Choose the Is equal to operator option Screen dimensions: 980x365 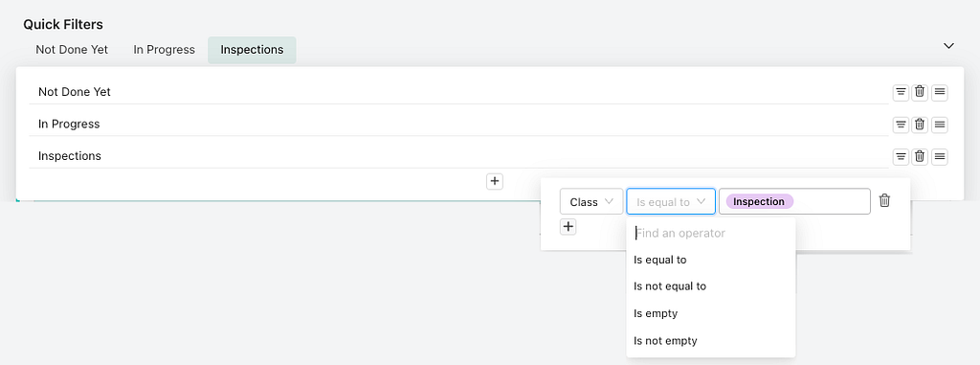(x=711, y=260)
